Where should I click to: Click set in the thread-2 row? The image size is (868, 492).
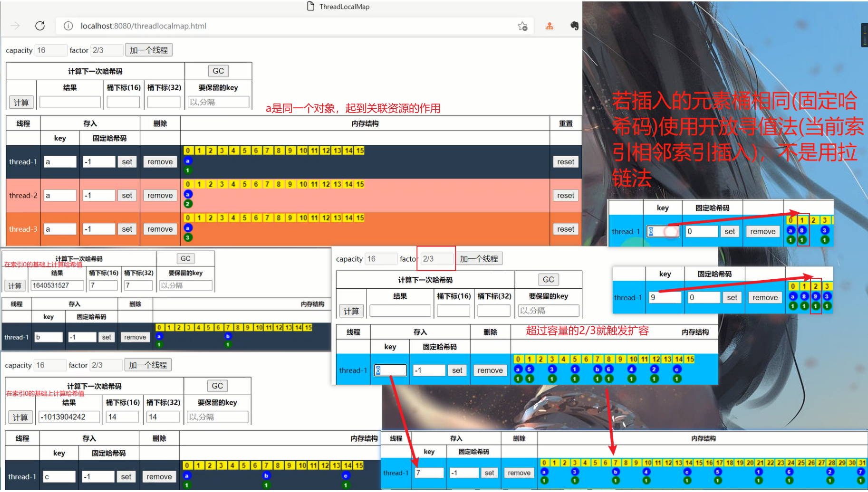pyautogui.click(x=127, y=195)
